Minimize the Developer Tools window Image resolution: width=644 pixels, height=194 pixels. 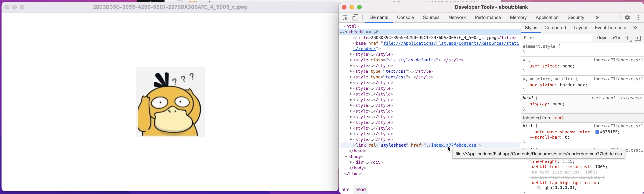pyautogui.click(x=352, y=7)
